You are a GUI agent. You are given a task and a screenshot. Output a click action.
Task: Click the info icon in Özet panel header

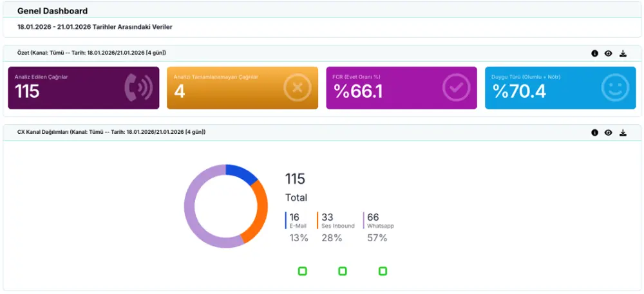(595, 53)
